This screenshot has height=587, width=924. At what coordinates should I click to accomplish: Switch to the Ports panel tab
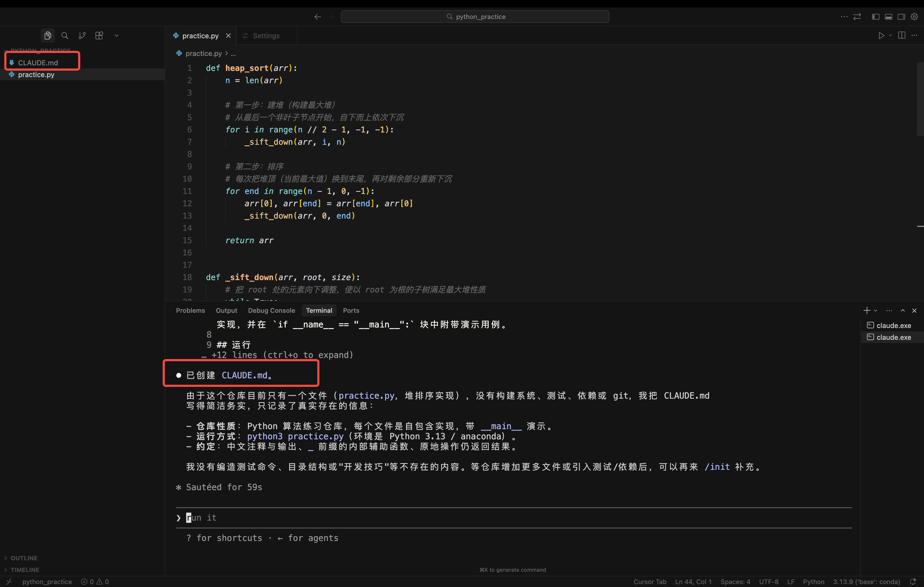[x=351, y=310]
